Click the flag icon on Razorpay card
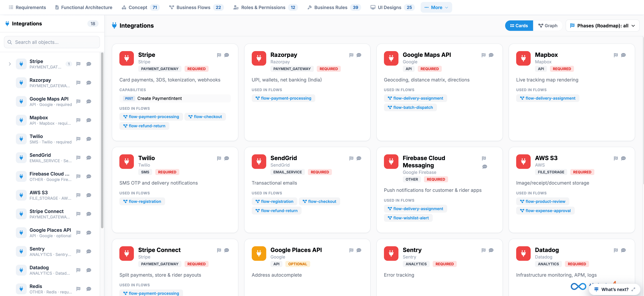This screenshot has height=296, width=644. pyautogui.click(x=351, y=55)
